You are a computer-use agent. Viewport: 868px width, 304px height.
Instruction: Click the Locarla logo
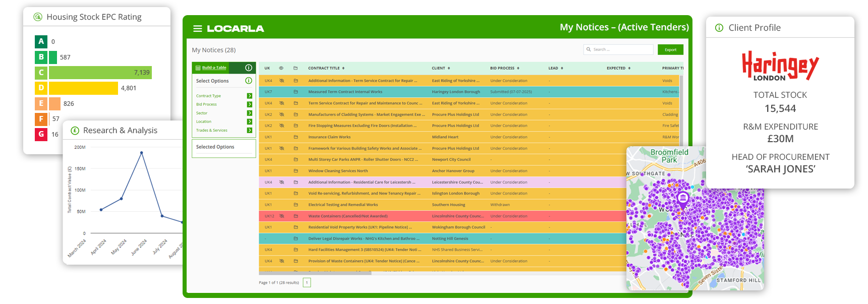pyautogui.click(x=235, y=29)
